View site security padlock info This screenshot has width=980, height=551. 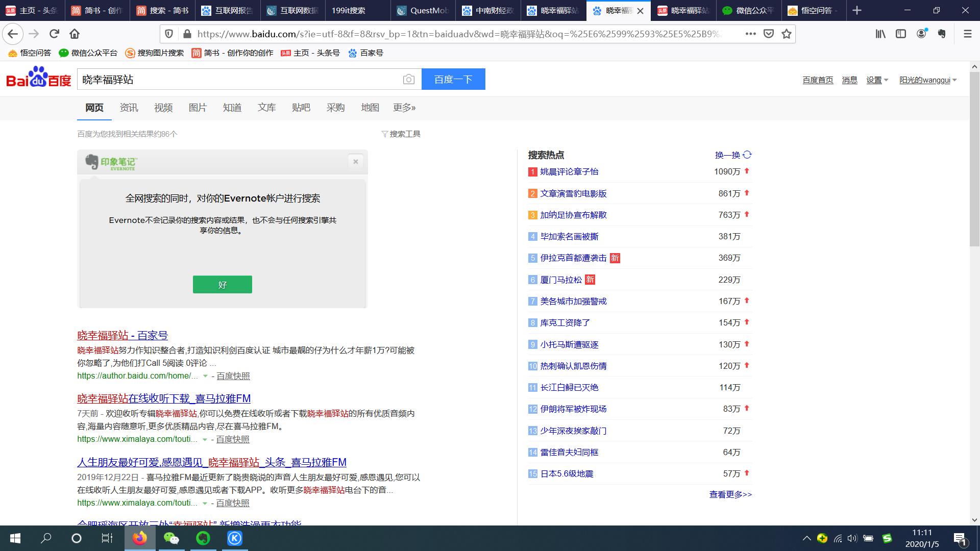point(187,34)
